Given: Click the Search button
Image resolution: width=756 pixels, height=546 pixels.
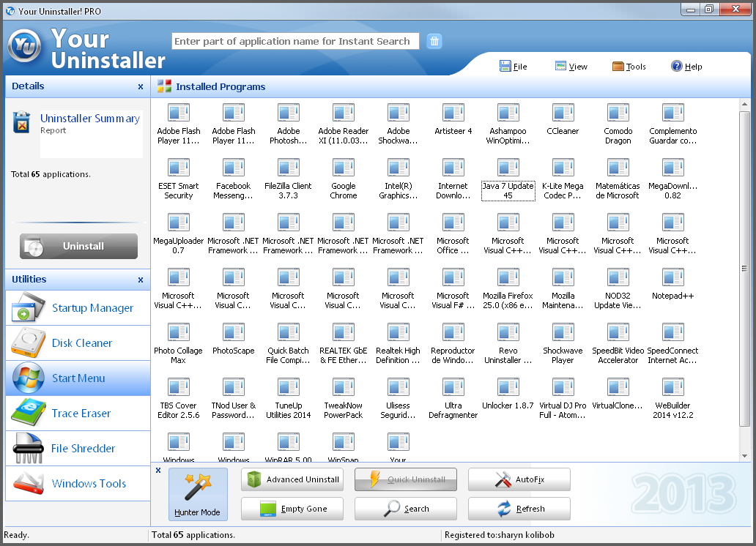Looking at the screenshot, I should tap(406, 509).
